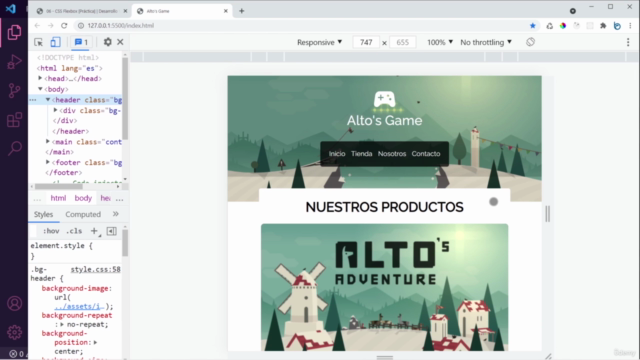
Task: Close the Alto's Game tab
Action: [x=226, y=11]
